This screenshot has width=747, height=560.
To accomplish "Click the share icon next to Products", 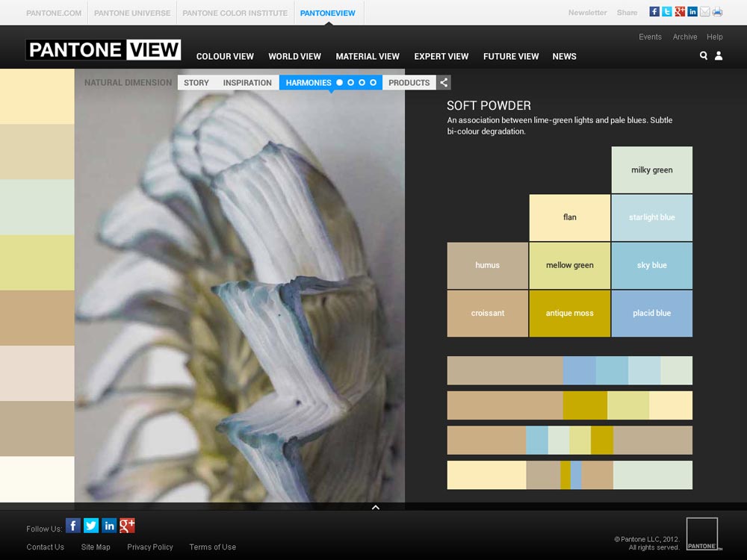I will (x=444, y=82).
